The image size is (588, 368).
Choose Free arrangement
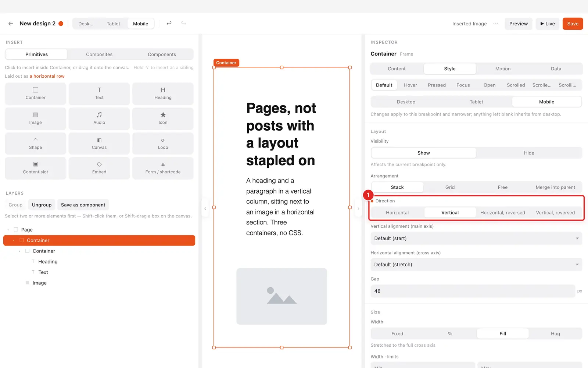(x=503, y=187)
